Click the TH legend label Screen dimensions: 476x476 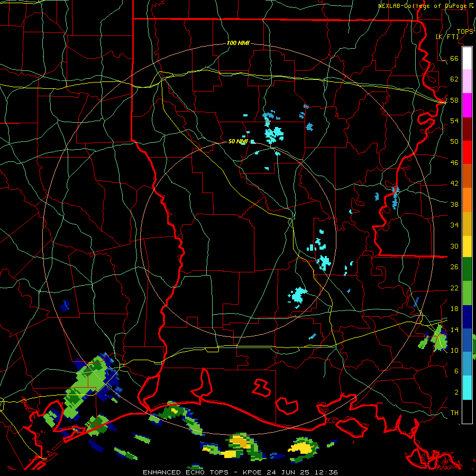[454, 413]
